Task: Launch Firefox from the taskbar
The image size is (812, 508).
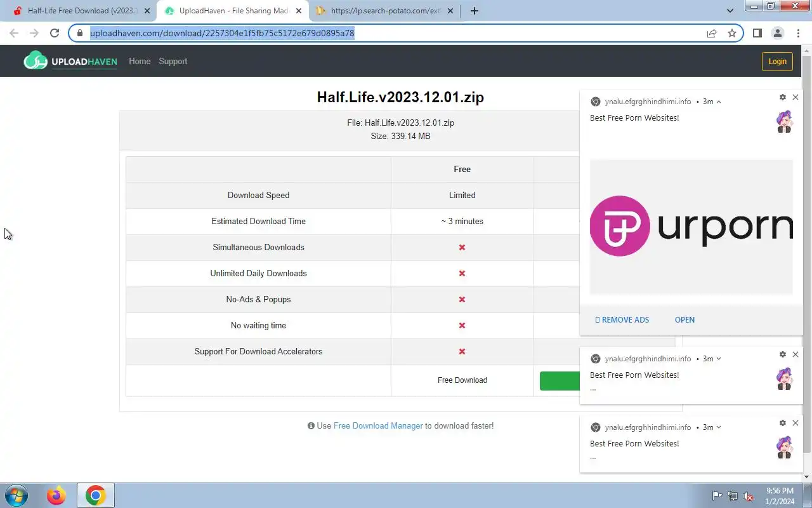Action: [x=56, y=495]
